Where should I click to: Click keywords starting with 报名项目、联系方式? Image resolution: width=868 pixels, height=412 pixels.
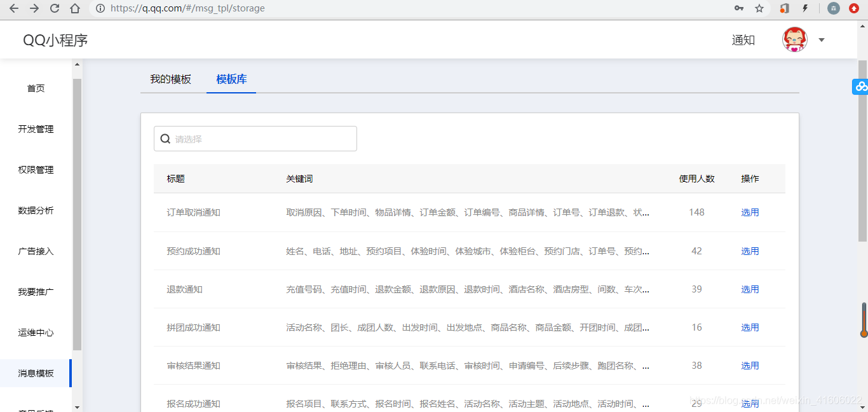pyautogui.click(x=468, y=404)
